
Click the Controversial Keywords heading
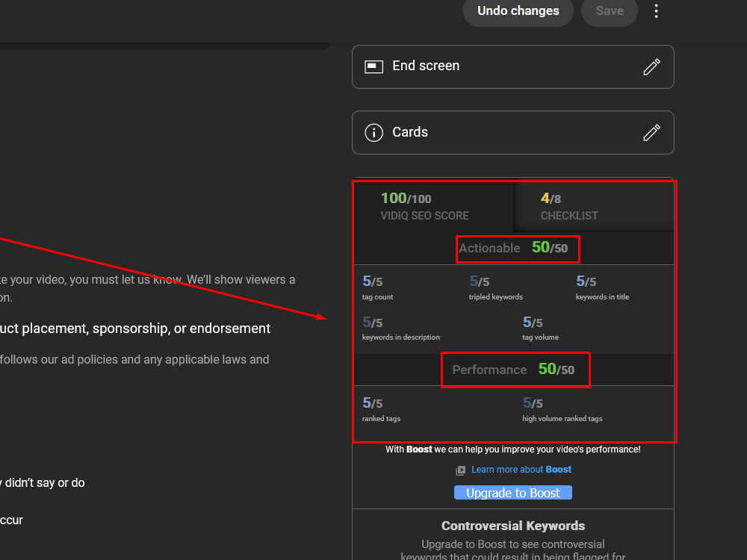(513, 526)
